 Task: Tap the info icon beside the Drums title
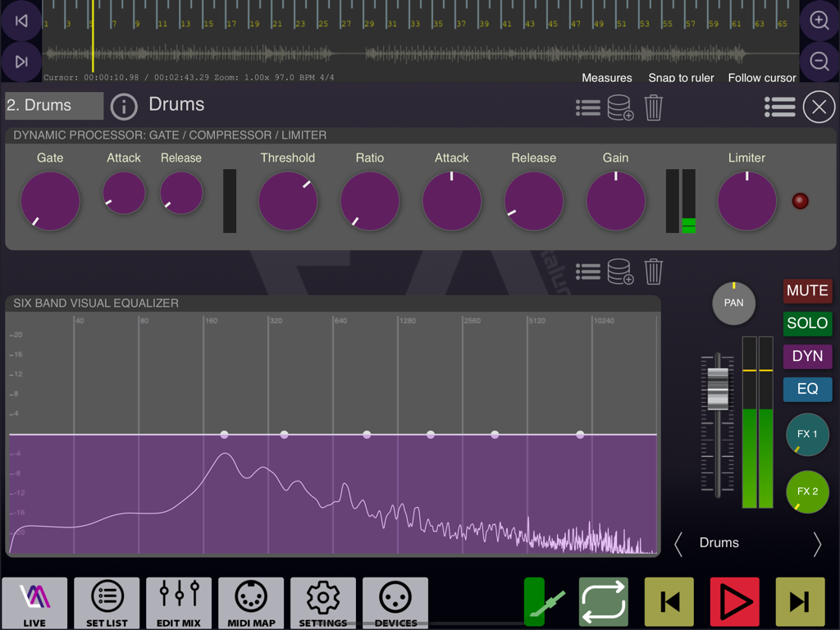[123, 106]
